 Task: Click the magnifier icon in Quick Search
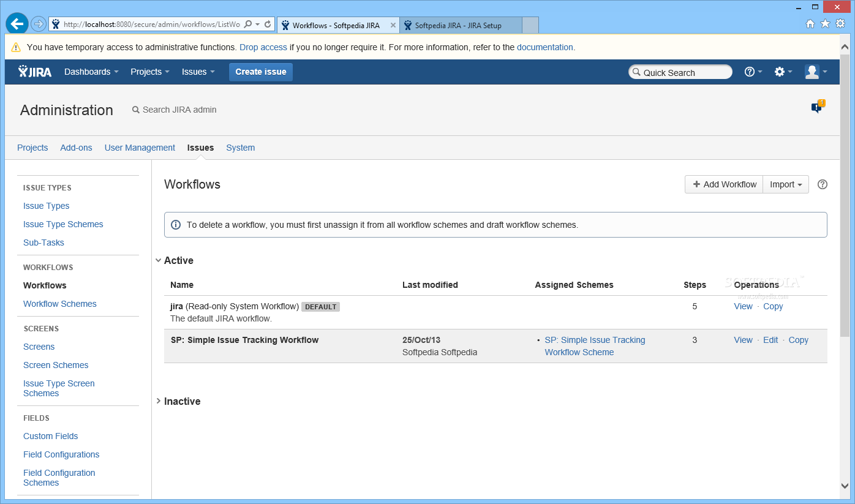pyautogui.click(x=636, y=72)
